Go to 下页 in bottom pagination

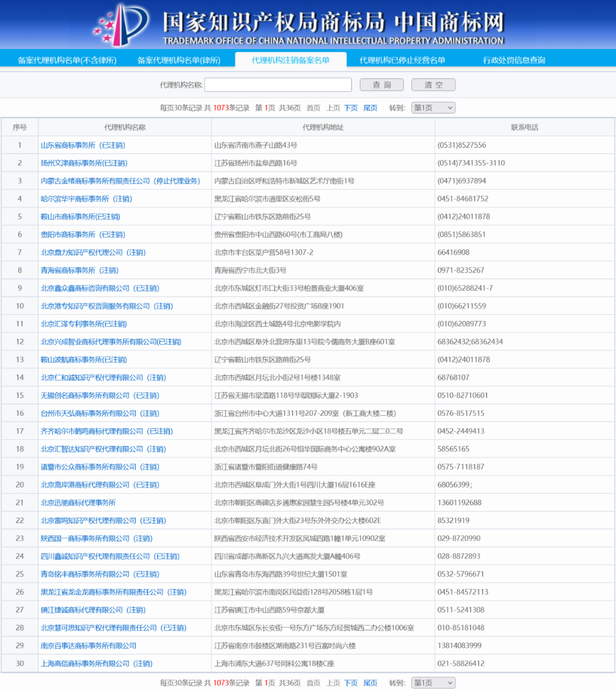(x=351, y=683)
